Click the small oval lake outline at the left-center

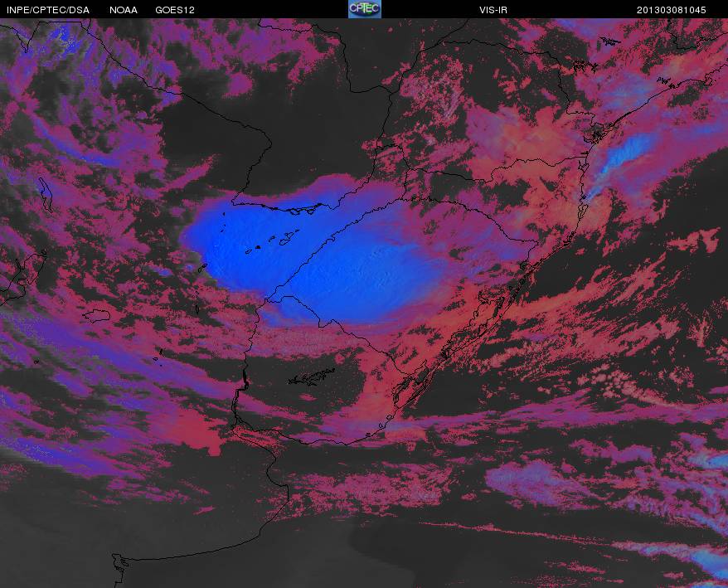click(96, 316)
